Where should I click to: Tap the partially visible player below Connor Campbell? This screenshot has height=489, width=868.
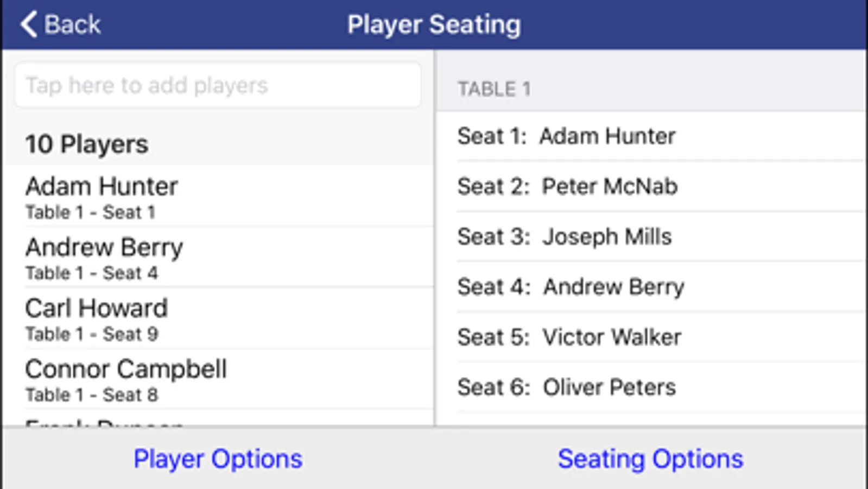pyautogui.click(x=104, y=422)
